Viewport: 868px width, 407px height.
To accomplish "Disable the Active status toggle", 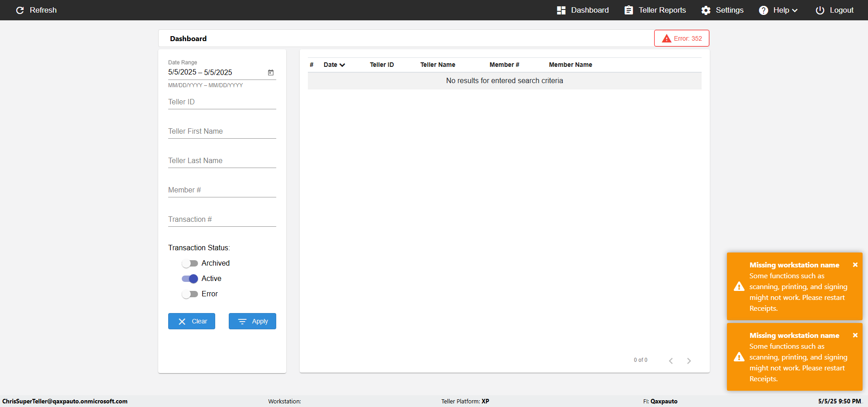I will [x=190, y=279].
